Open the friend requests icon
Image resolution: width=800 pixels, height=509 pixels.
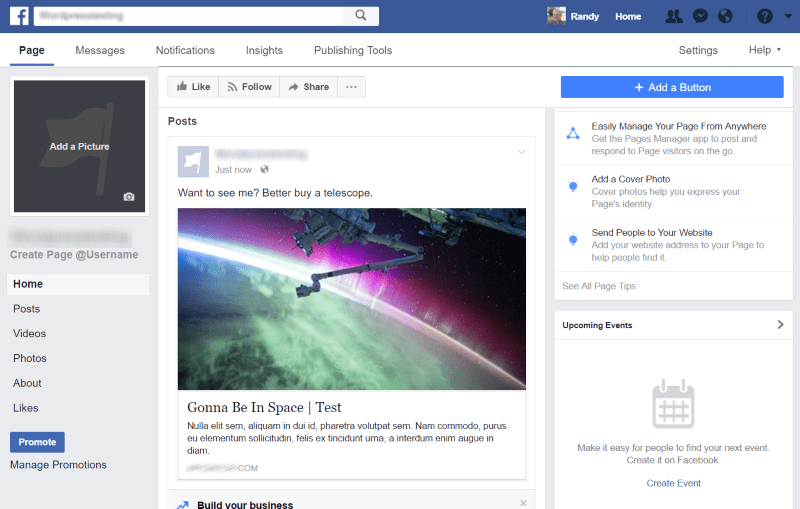point(673,16)
